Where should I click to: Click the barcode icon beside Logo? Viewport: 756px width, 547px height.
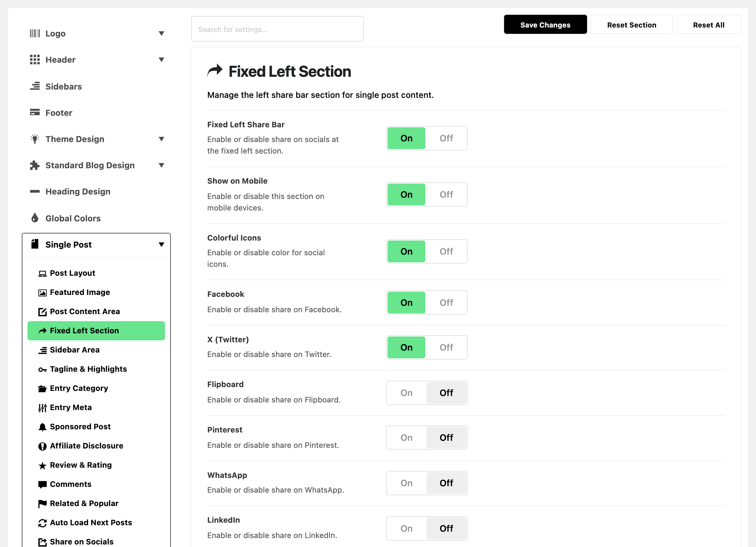click(35, 33)
